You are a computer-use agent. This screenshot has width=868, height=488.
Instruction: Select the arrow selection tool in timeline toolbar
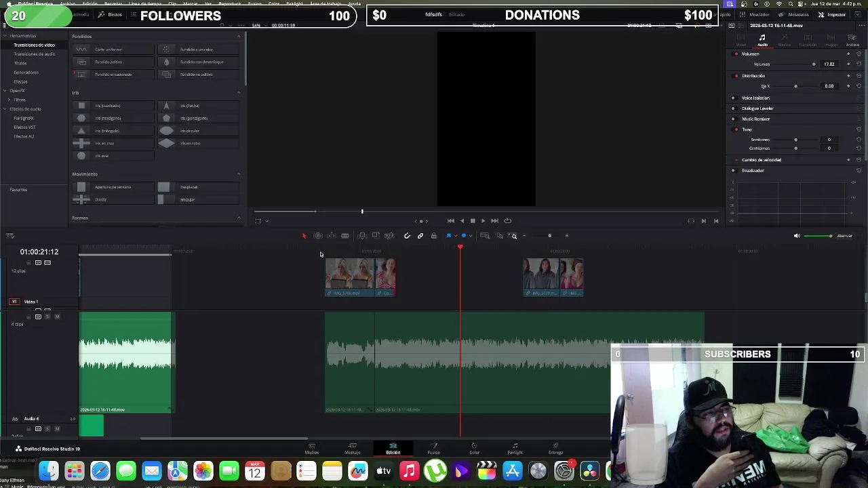point(304,236)
